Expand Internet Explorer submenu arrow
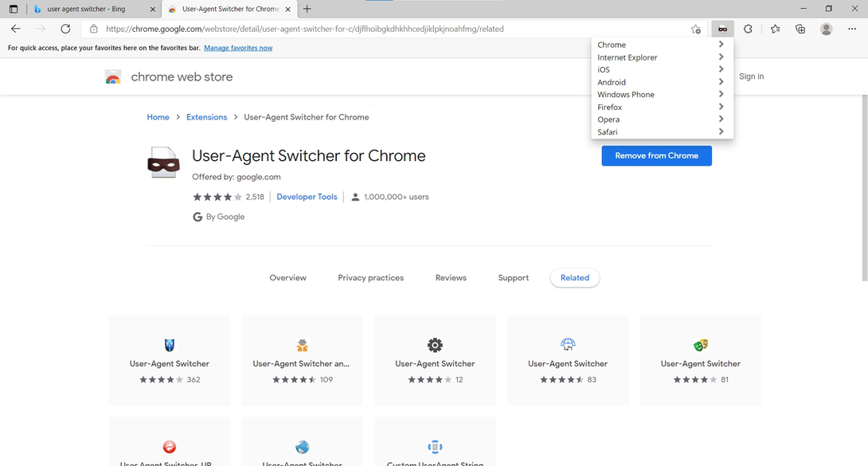 [721, 57]
